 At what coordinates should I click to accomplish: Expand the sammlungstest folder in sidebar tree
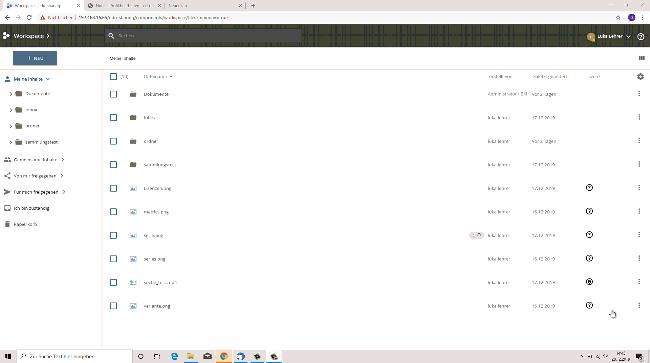click(x=10, y=142)
